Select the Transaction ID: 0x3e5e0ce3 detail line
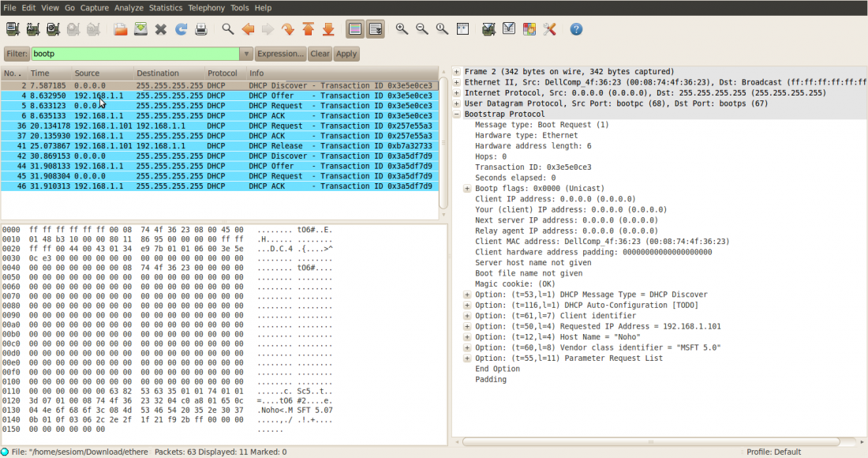The width and height of the screenshot is (868, 458). pyautogui.click(x=533, y=167)
